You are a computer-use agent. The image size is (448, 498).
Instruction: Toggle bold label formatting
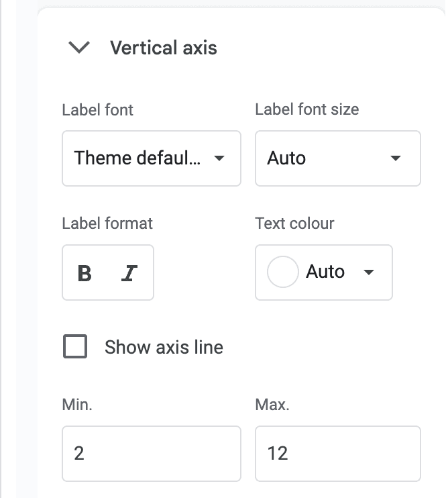click(x=85, y=272)
